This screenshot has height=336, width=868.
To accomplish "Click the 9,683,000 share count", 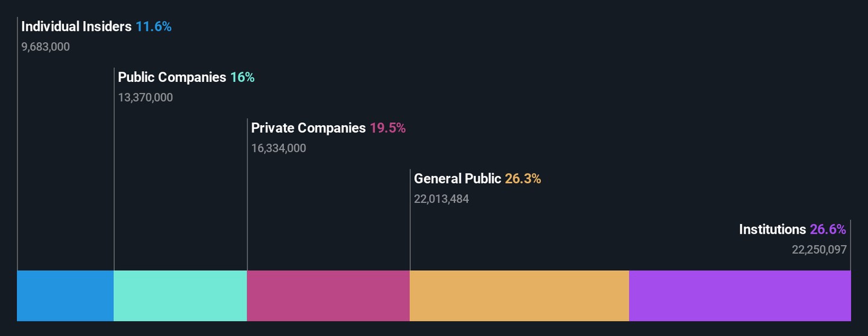I will [46, 46].
